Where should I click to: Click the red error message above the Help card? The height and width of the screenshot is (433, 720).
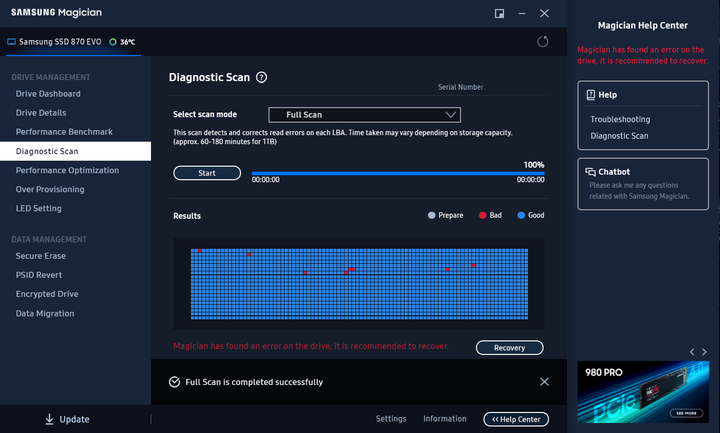click(x=642, y=55)
